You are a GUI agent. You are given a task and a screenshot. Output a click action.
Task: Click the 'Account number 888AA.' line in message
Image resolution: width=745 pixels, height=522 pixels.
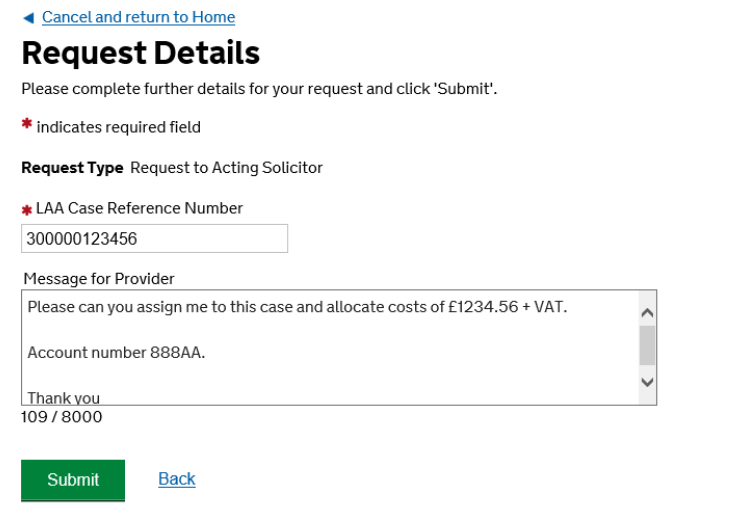pos(116,352)
